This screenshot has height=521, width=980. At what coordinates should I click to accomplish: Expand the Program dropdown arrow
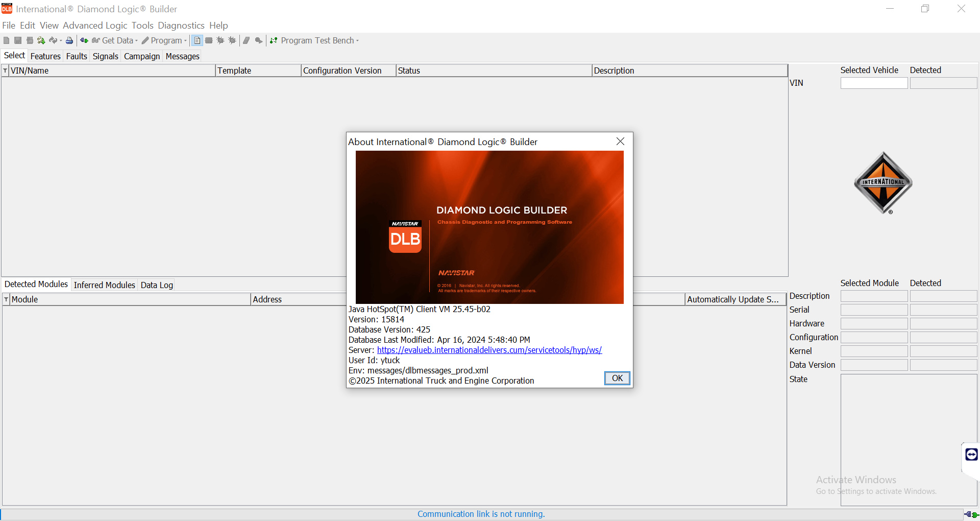(185, 41)
